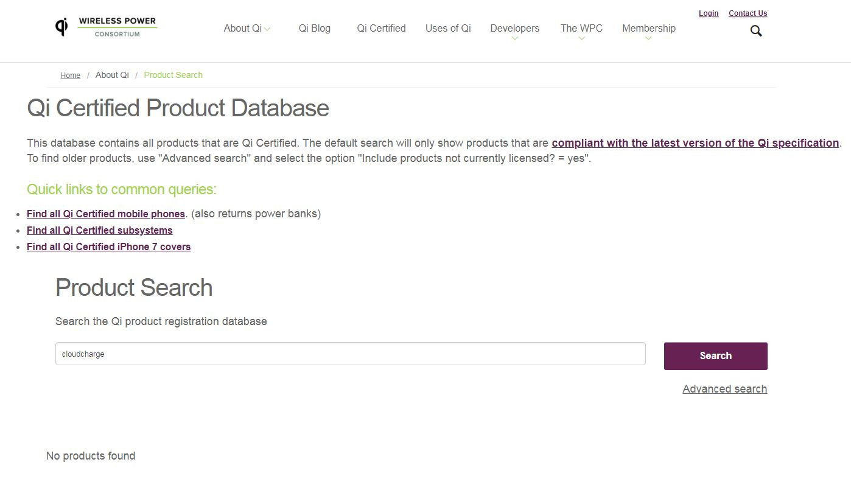This screenshot has width=851, height=504.
Task: Find all Qi Certified iPhone 7 covers
Action: [109, 247]
